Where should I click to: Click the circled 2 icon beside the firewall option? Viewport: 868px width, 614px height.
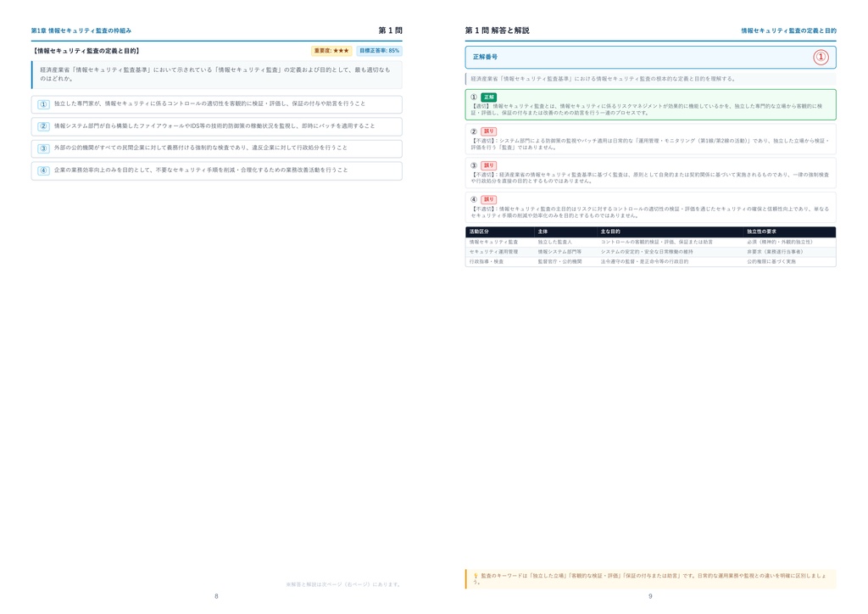[x=44, y=126]
